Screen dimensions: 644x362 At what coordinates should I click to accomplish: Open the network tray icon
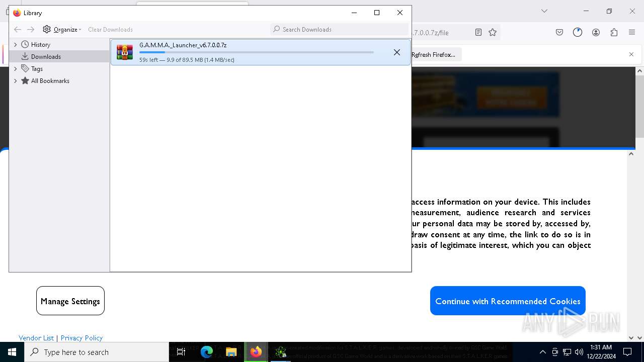coord(567,352)
